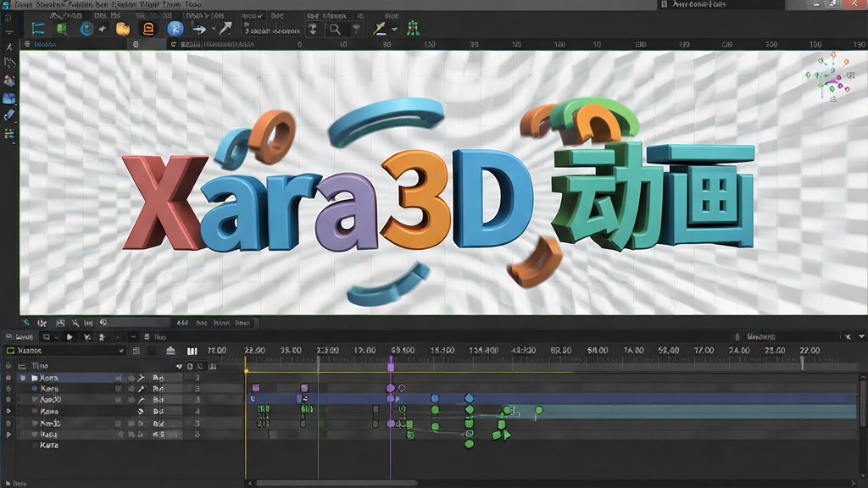Viewport: 868px width, 488px height.
Task: Click the white vertical bars icon in timeline header
Action: [192, 351]
